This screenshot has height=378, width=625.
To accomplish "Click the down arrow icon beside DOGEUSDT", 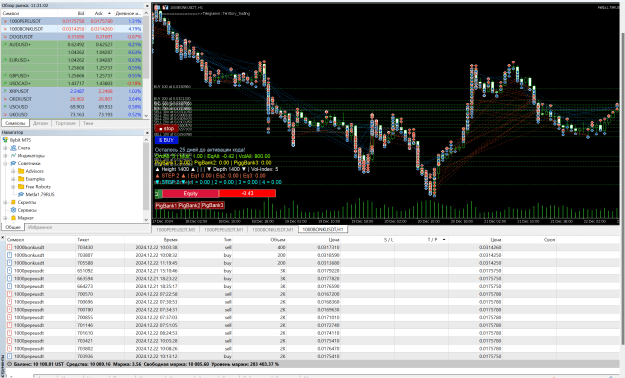I will pos(5,37).
